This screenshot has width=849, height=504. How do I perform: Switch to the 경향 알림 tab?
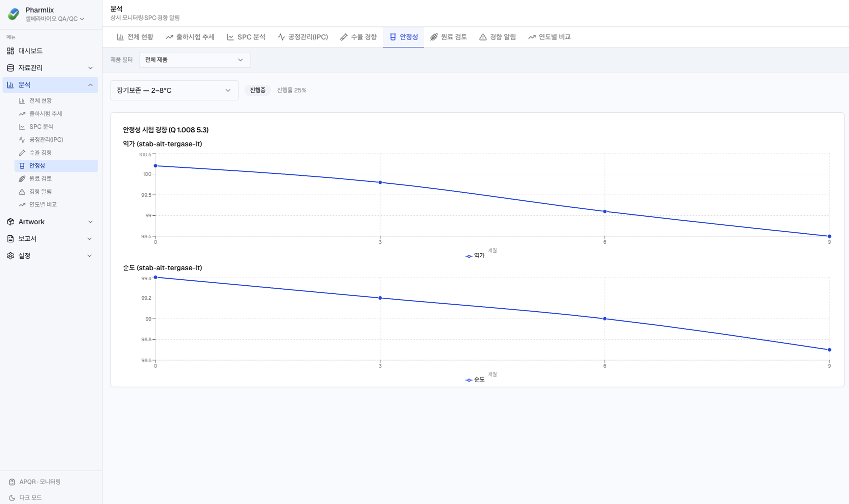pos(497,37)
